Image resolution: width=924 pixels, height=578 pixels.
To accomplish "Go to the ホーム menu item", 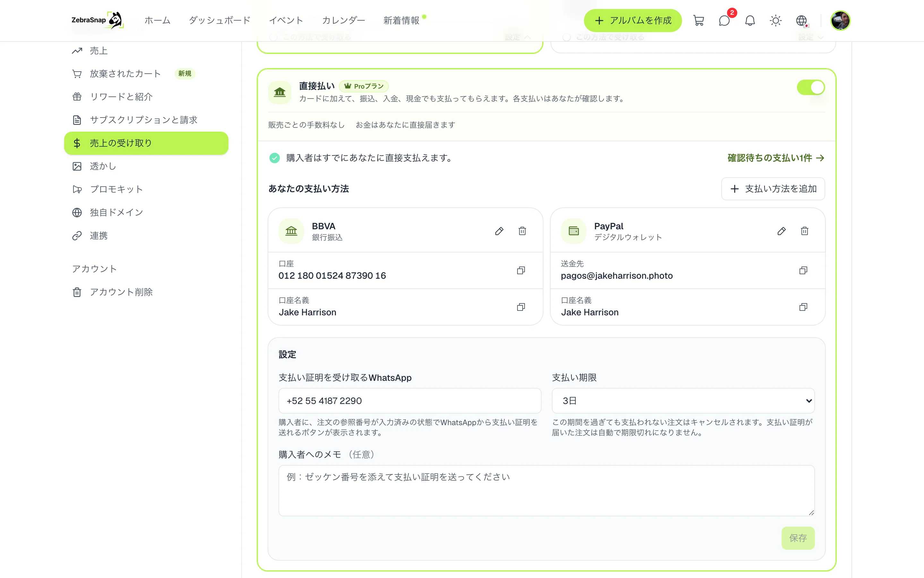I will pos(157,20).
